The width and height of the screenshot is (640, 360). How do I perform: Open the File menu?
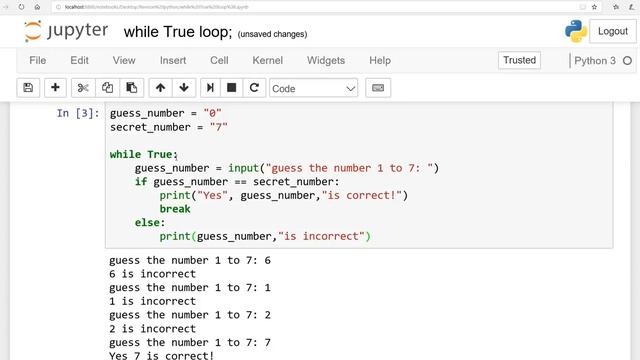[x=38, y=60]
